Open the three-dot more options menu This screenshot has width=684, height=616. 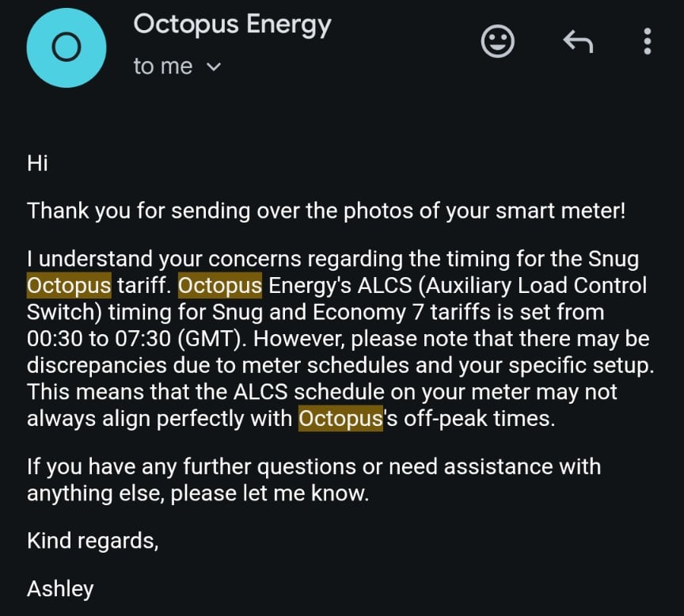pos(648,41)
